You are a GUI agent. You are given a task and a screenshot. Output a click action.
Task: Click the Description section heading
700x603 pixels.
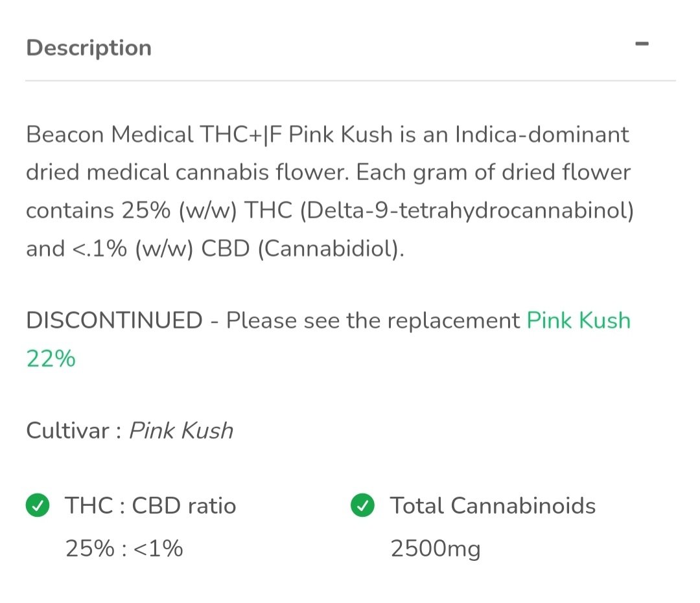(x=89, y=48)
